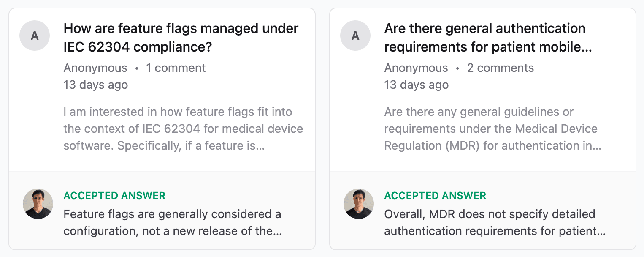This screenshot has width=644, height=257.
Task: Open the responder photo under authentication answer
Action: click(x=359, y=204)
